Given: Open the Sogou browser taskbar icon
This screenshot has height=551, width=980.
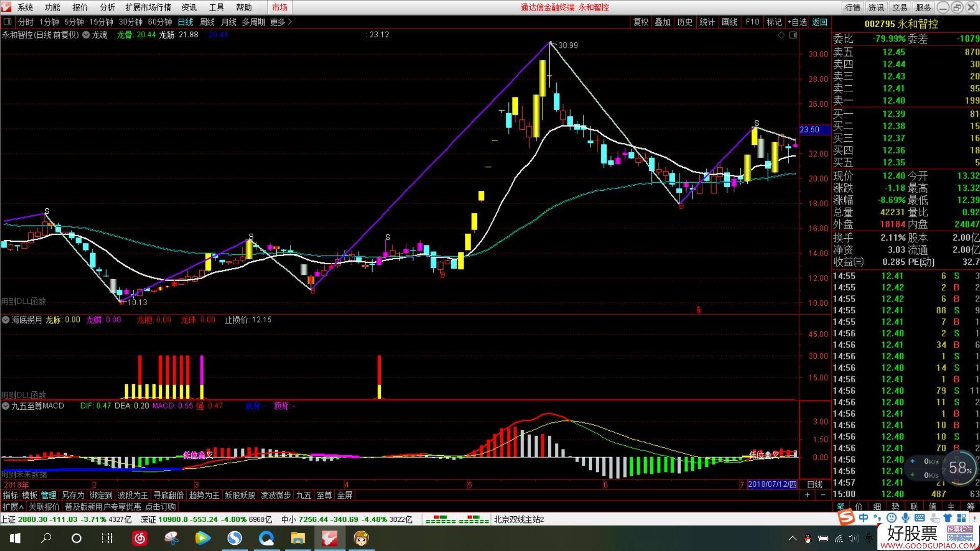Looking at the screenshot, I should (x=235, y=538).
